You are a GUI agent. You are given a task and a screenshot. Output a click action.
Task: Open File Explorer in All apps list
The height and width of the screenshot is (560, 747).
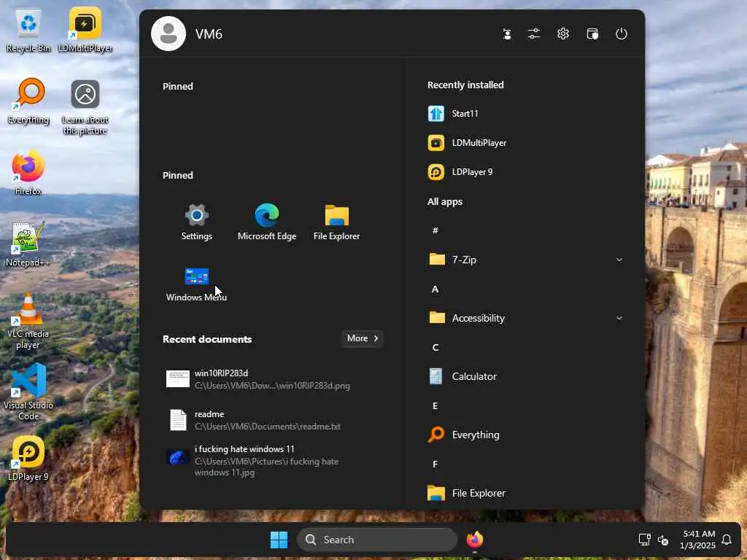(526, 494)
